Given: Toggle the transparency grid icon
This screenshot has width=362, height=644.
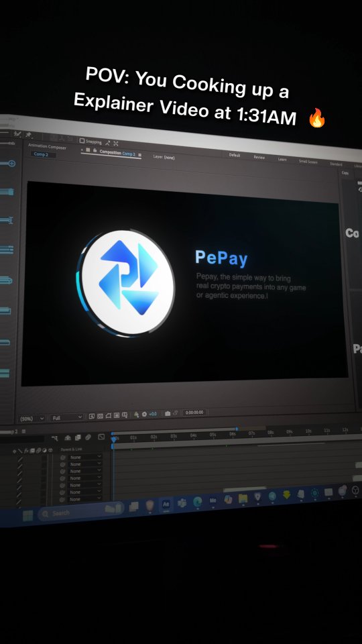Looking at the screenshot, I should [100, 416].
